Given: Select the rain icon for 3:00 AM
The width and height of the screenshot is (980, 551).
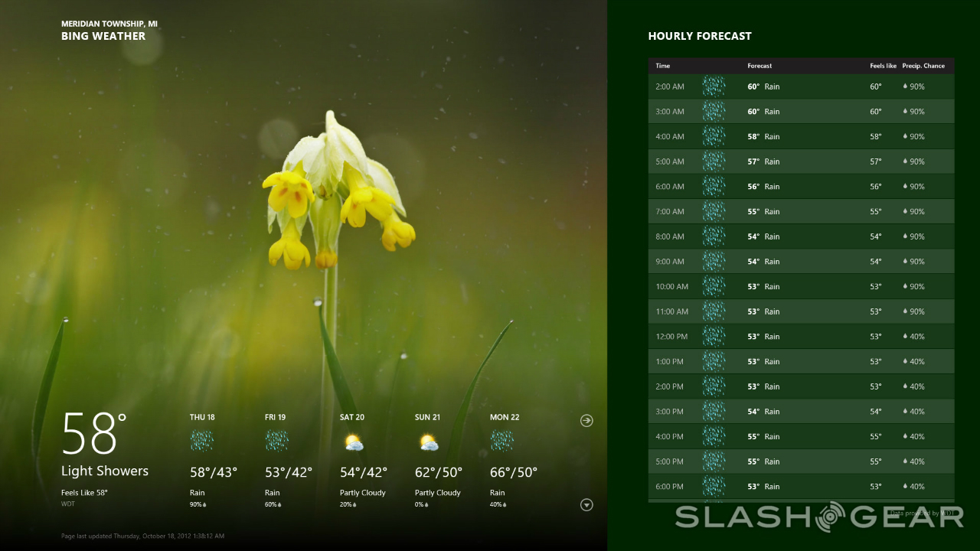Looking at the screenshot, I should [x=714, y=112].
